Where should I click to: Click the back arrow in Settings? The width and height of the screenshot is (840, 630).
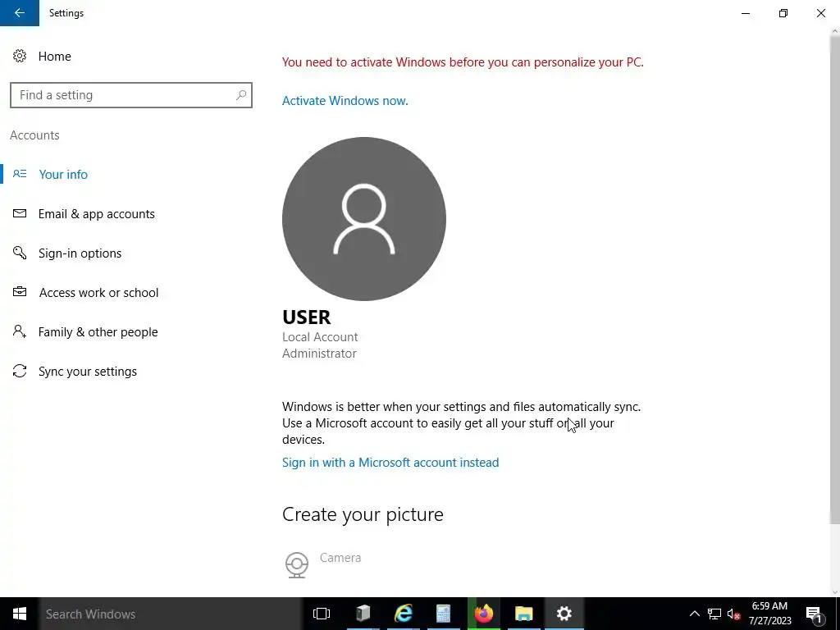click(20, 13)
